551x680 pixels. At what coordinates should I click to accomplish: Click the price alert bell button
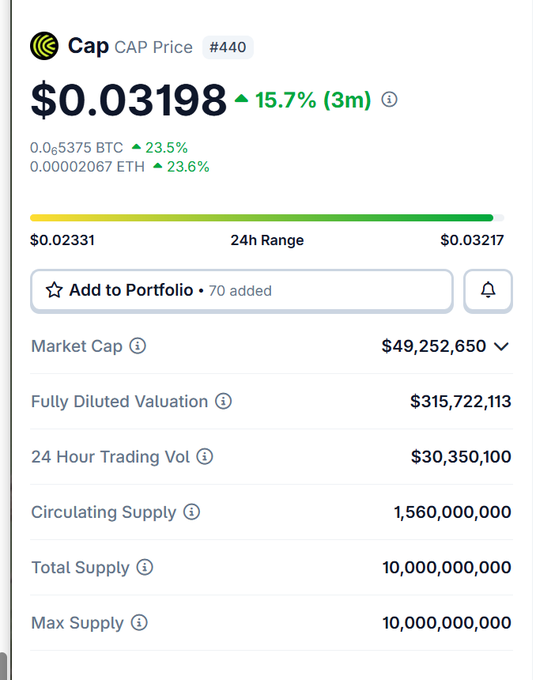tap(488, 290)
